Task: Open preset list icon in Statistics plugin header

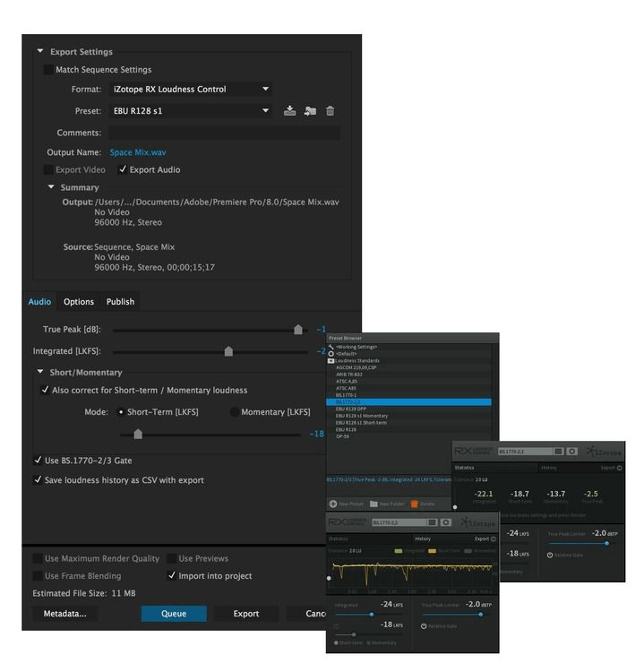Action: 558,452
